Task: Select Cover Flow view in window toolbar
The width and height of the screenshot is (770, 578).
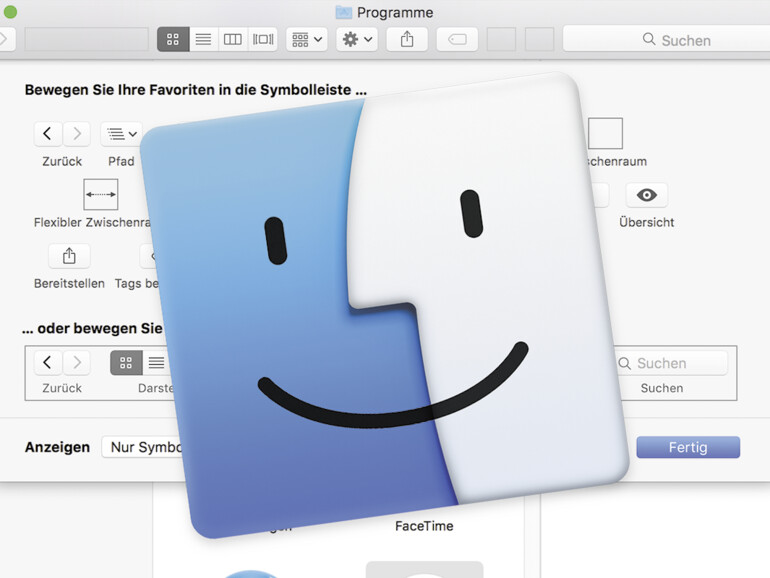Action: [x=263, y=39]
